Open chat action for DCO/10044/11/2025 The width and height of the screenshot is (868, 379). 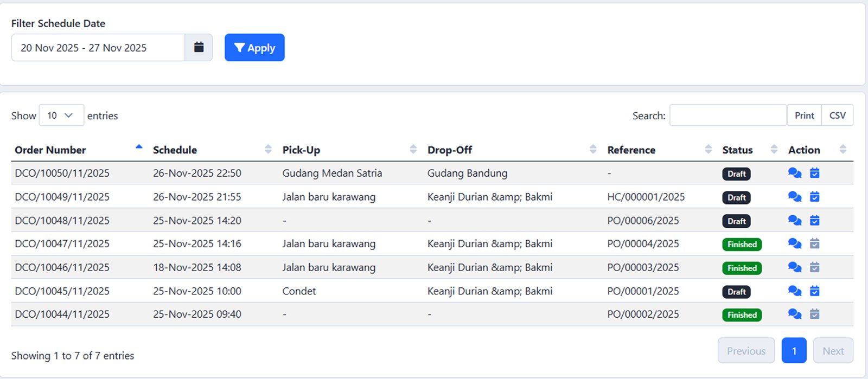pyautogui.click(x=794, y=314)
